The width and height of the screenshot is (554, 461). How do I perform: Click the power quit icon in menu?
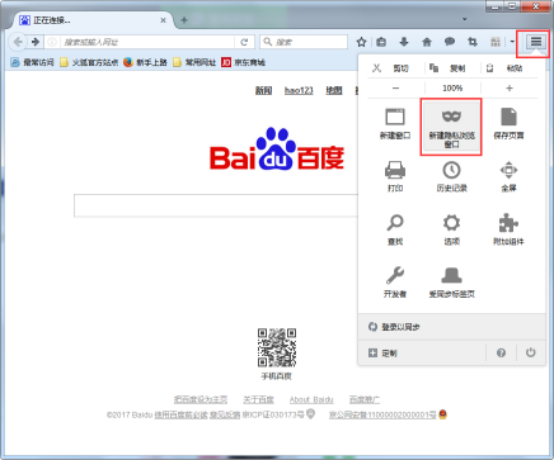point(530,352)
